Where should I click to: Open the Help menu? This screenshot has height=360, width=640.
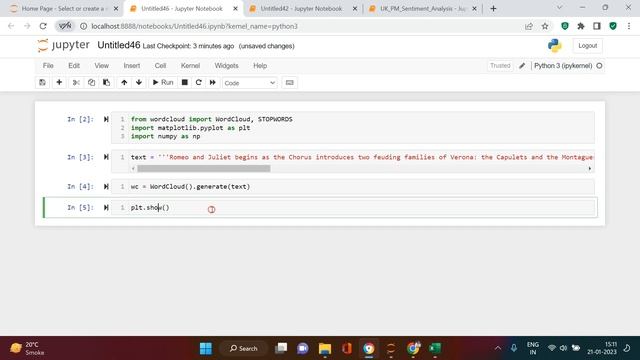coord(260,66)
